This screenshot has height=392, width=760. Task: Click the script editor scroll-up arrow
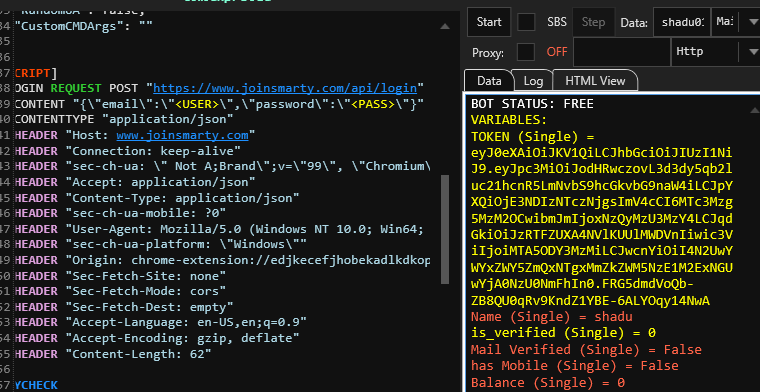click(x=445, y=26)
